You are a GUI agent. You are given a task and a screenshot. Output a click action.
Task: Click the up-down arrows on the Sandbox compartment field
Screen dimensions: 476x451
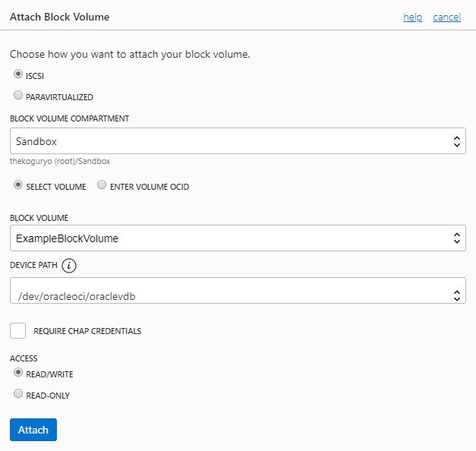pos(456,141)
